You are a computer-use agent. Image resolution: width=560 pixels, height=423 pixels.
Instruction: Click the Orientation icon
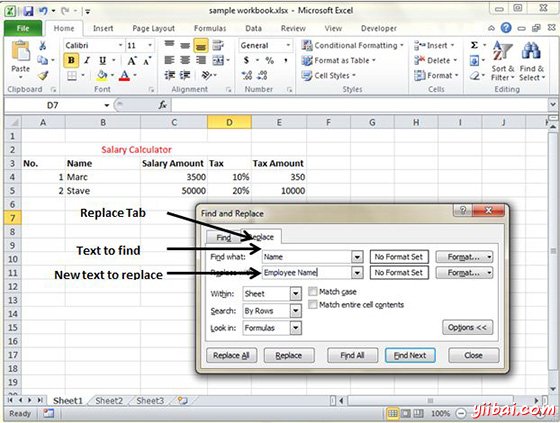pyautogui.click(x=207, y=75)
